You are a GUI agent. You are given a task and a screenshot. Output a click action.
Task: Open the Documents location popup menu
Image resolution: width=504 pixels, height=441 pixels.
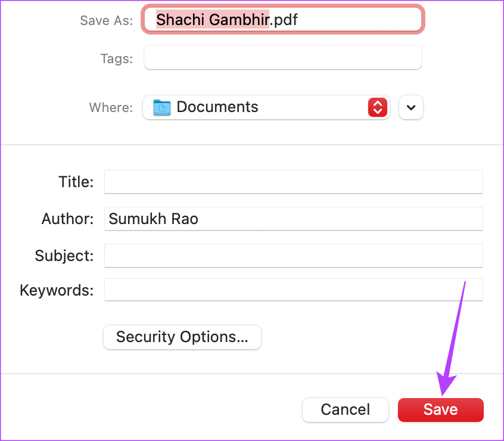click(x=266, y=107)
